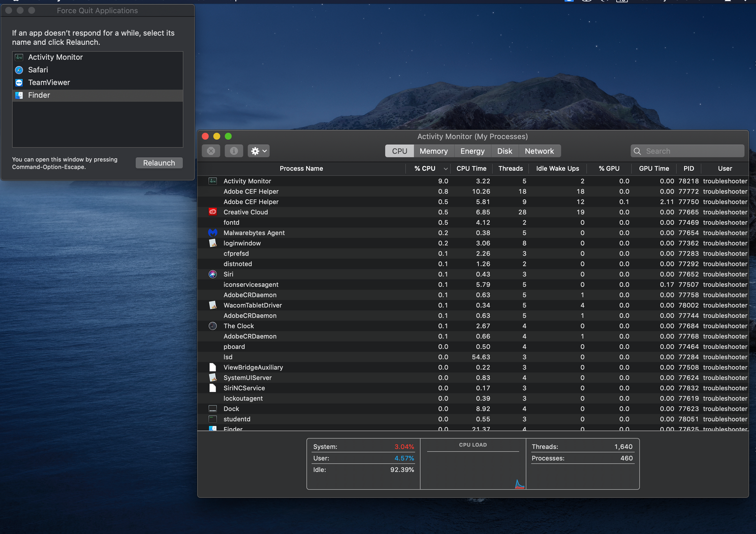
Task: Open the inspect process info icon
Action: pyautogui.click(x=234, y=151)
